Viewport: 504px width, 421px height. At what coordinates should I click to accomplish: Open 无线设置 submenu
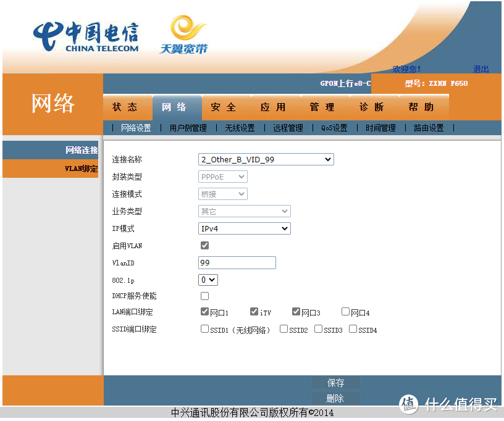[x=240, y=128]
